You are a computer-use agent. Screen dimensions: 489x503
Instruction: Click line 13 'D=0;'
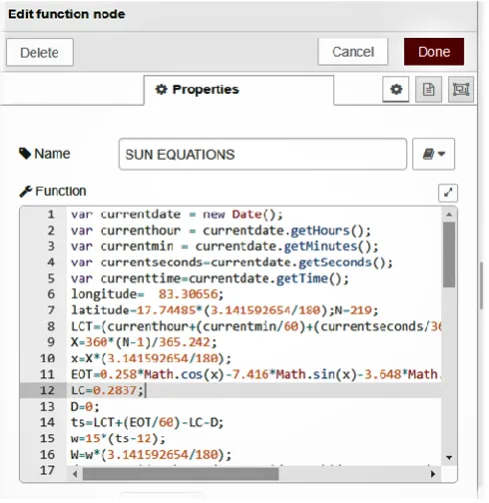(x=85, y=407)
